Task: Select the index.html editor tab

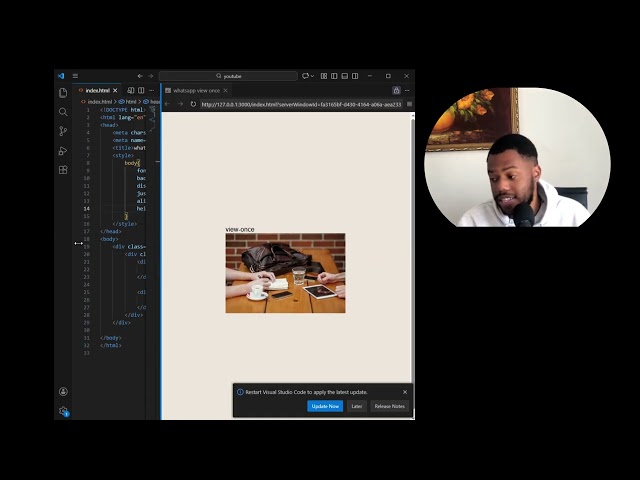Action: 97,90
